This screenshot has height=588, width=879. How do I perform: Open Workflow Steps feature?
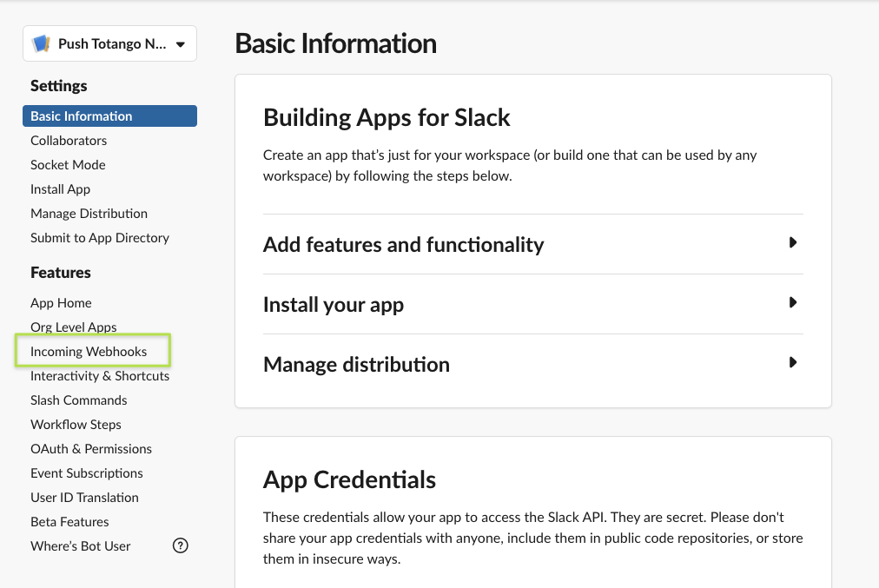76,425
